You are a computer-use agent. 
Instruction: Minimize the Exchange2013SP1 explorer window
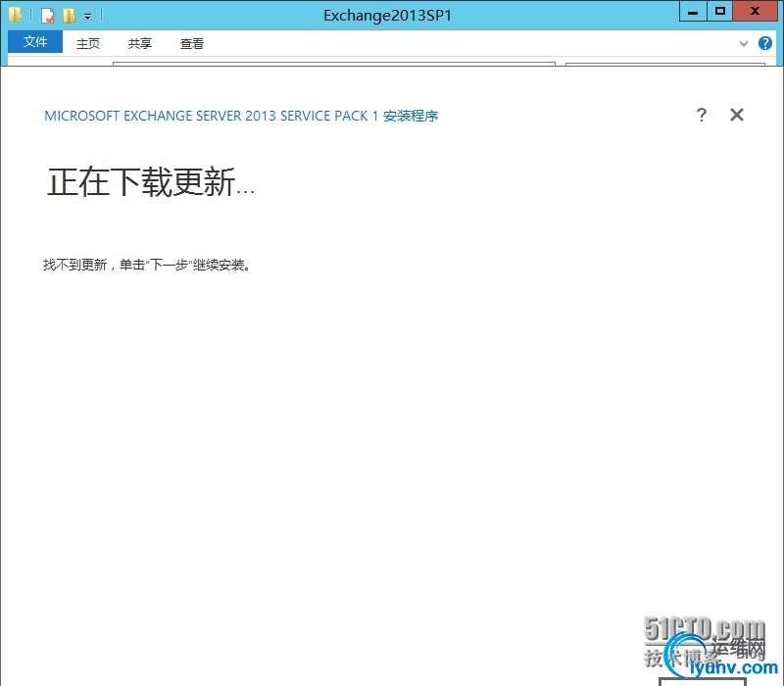click(x=693, y=12)
